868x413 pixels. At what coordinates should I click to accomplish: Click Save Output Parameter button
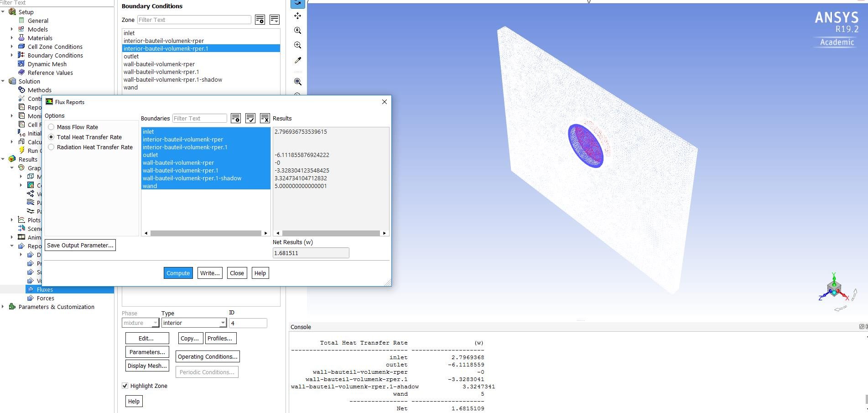click(80, 245)
